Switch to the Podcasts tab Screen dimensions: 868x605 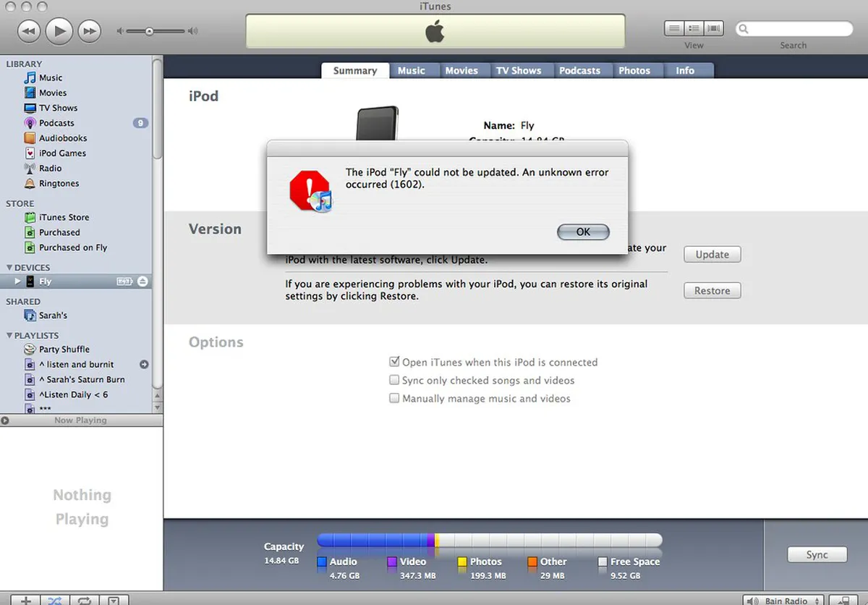click(x=579, y=70)
